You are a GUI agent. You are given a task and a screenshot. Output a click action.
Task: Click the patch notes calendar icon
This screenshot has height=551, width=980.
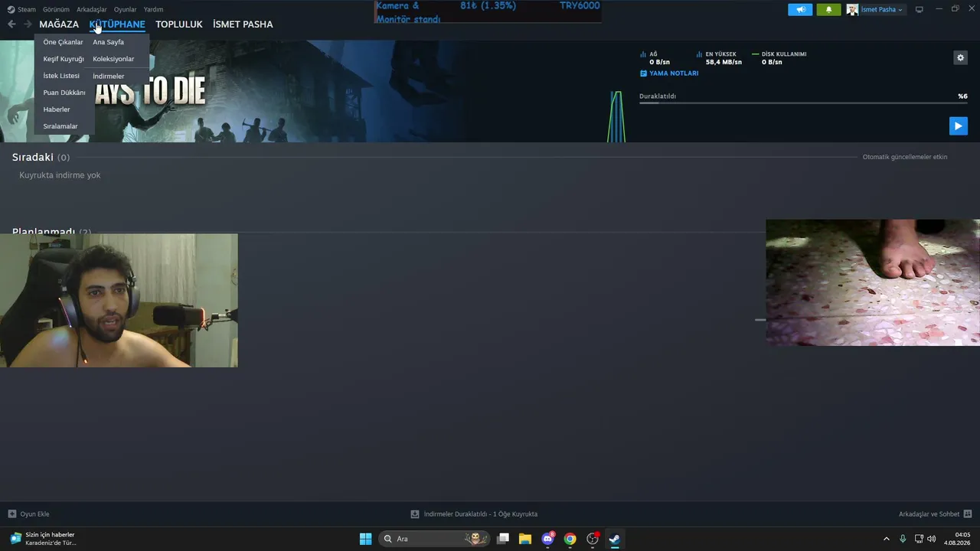(x=643, y=73)
